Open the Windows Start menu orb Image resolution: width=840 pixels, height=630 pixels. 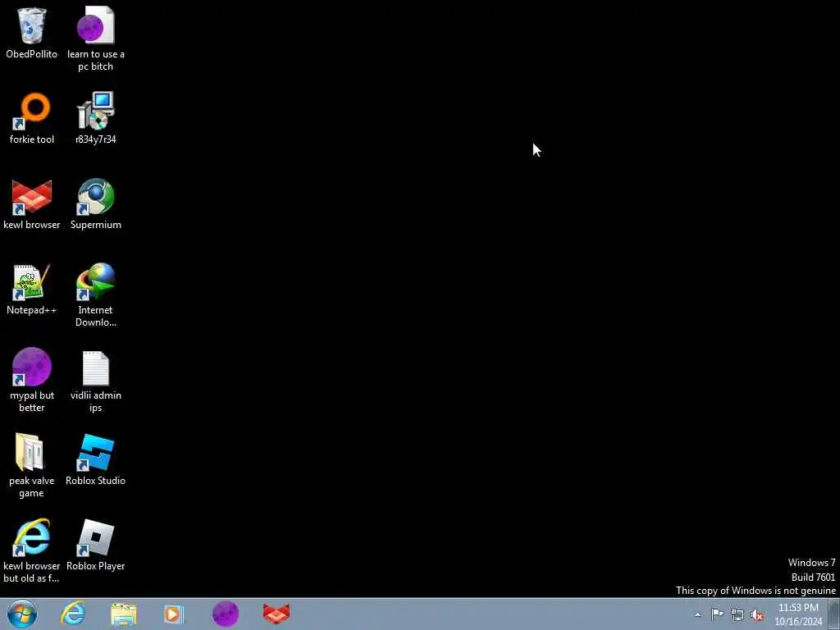22,614
